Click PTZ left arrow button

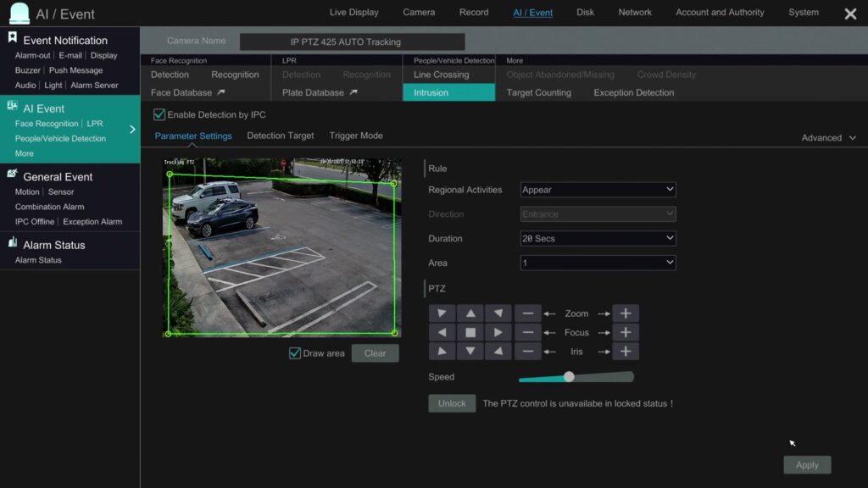point(442,332)
